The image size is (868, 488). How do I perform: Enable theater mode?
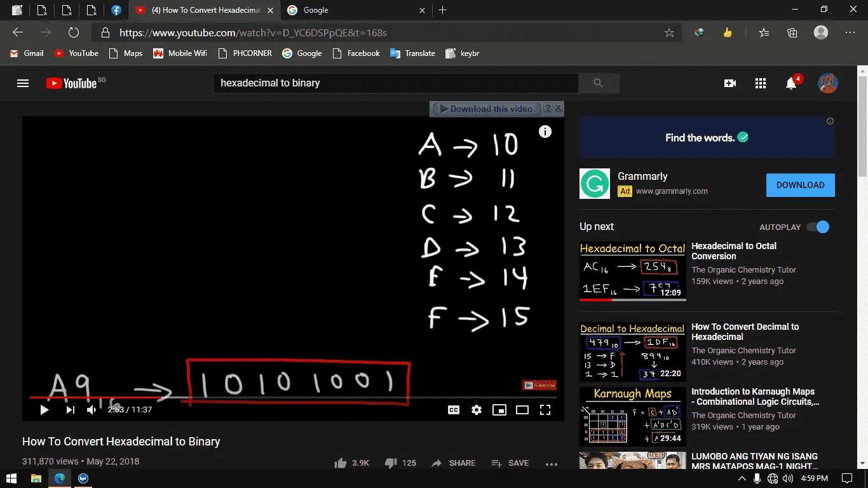tap(522, 410)
